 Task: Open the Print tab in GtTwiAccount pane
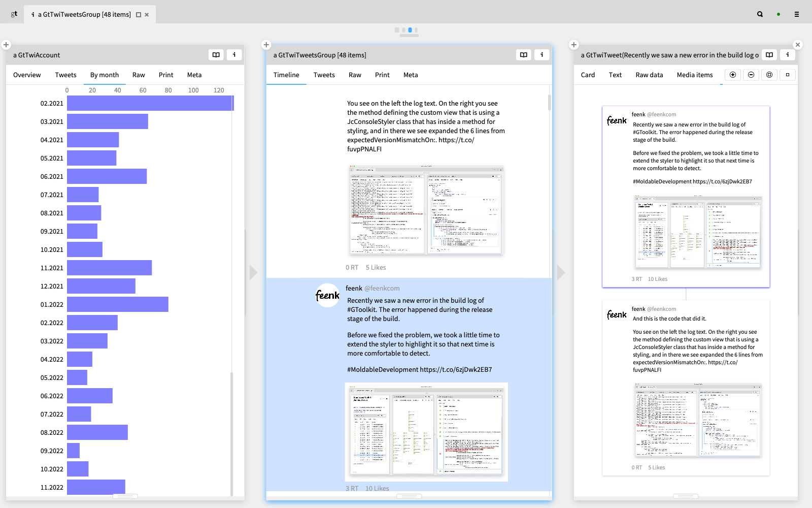click(166, 75)
